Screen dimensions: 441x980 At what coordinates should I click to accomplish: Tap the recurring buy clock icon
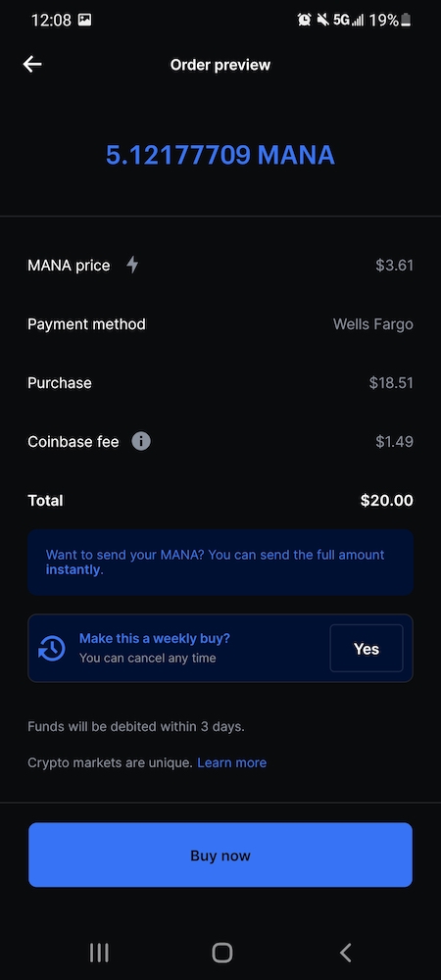pyautogui.click(x=52, y=648)
